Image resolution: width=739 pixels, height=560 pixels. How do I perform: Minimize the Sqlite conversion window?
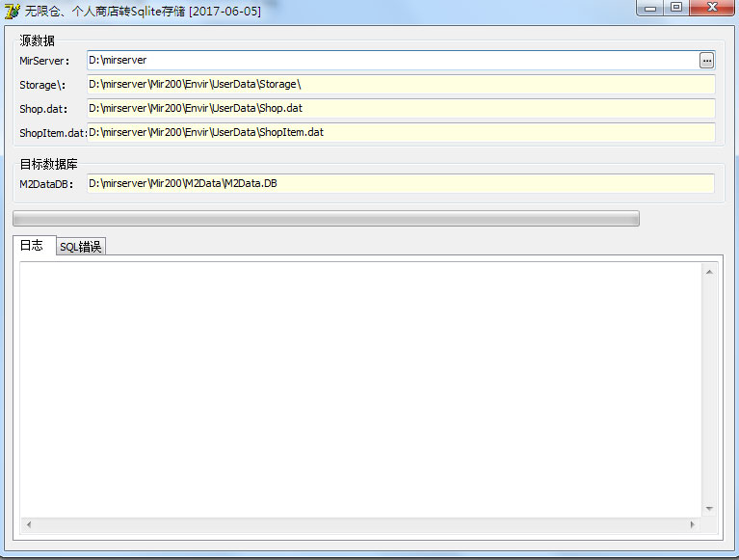click(x=651, y=8)
